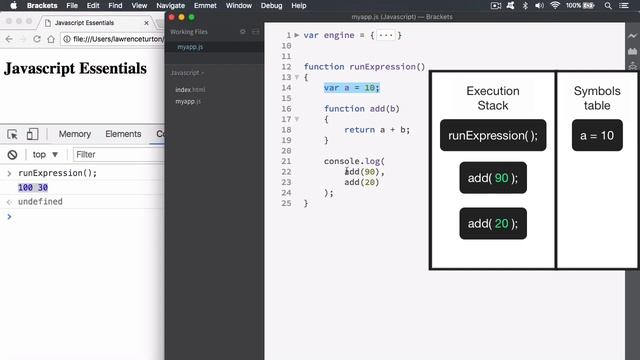
Task: Click the split view icon in Brackets sidebar
Action: click(x=256, y=32)
